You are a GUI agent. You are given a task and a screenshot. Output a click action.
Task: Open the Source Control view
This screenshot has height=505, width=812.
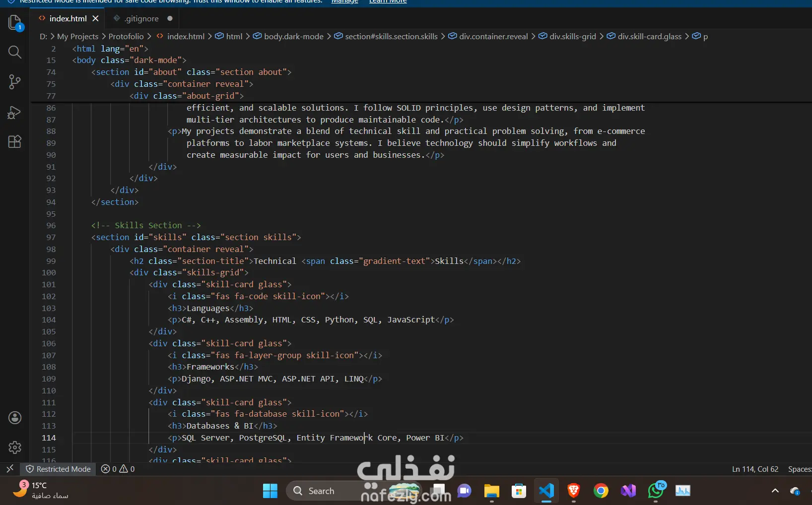pos(15,82)
